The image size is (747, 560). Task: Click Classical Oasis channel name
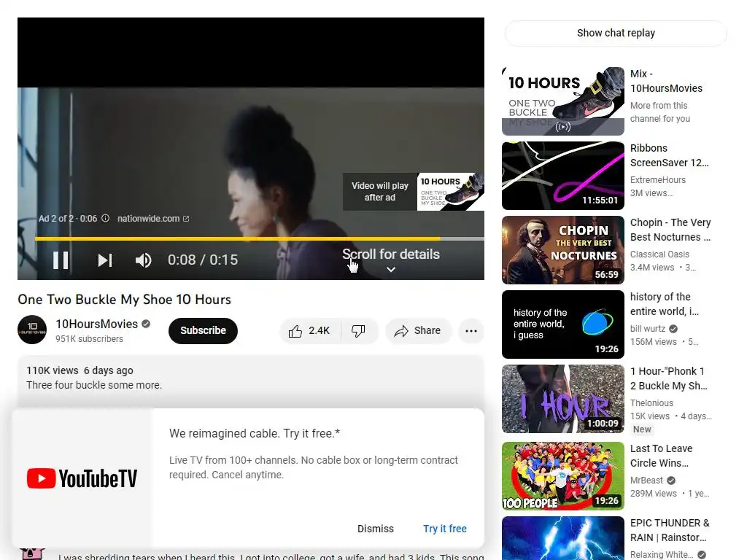[659, 254]
